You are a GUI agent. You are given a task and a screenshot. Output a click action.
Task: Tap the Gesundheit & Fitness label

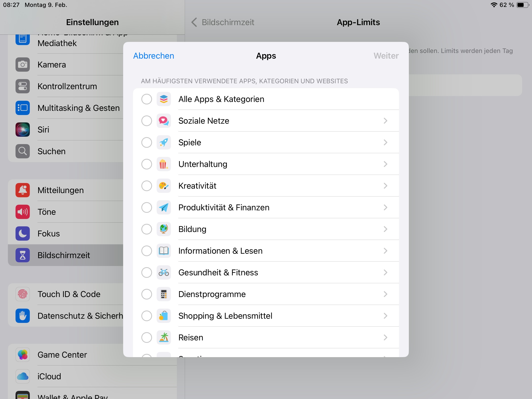pyautogui.click(x=218, y=272)
